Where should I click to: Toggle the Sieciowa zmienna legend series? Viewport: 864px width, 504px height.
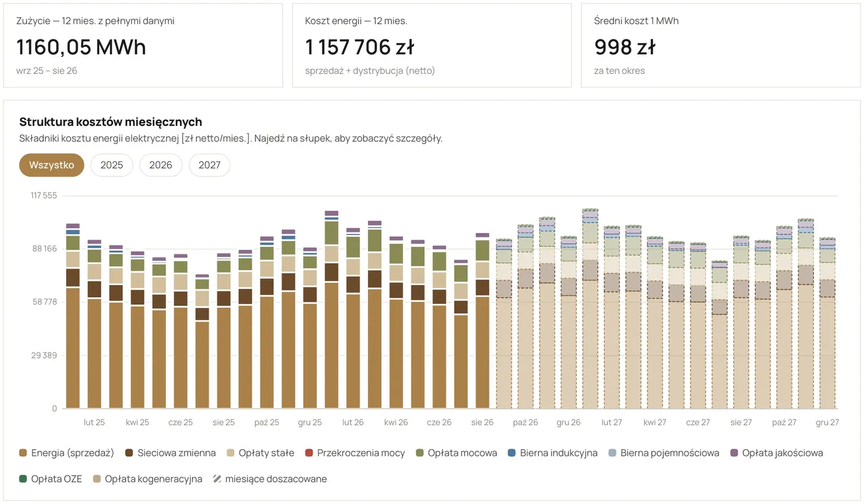(171, 453)
